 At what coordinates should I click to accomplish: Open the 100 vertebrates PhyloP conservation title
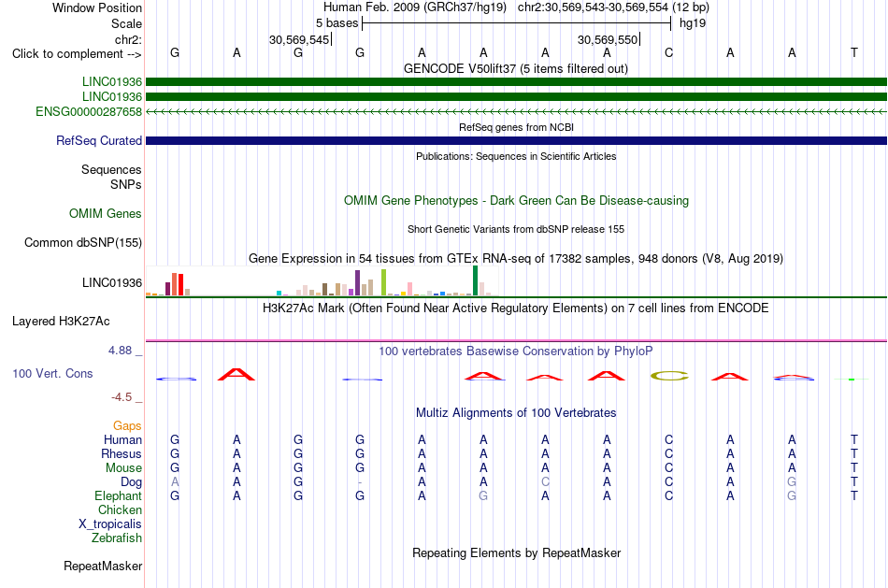[516, 351]
